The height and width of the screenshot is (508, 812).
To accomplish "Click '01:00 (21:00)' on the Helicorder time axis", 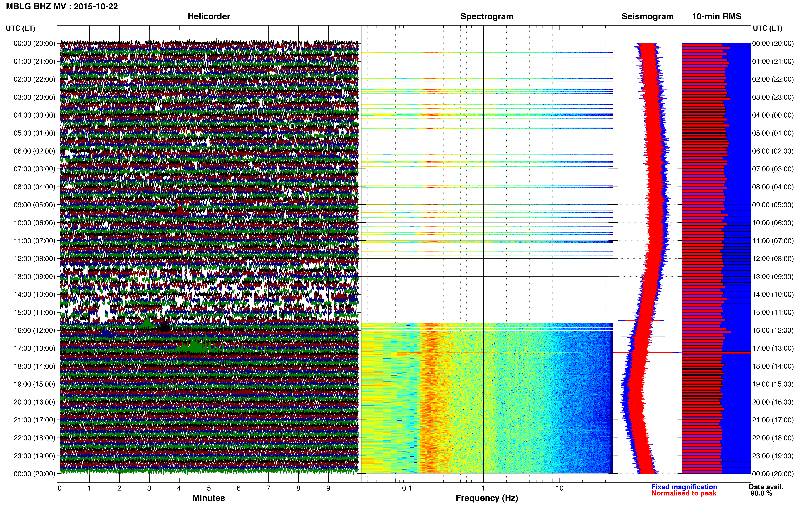I will [34, 62].
